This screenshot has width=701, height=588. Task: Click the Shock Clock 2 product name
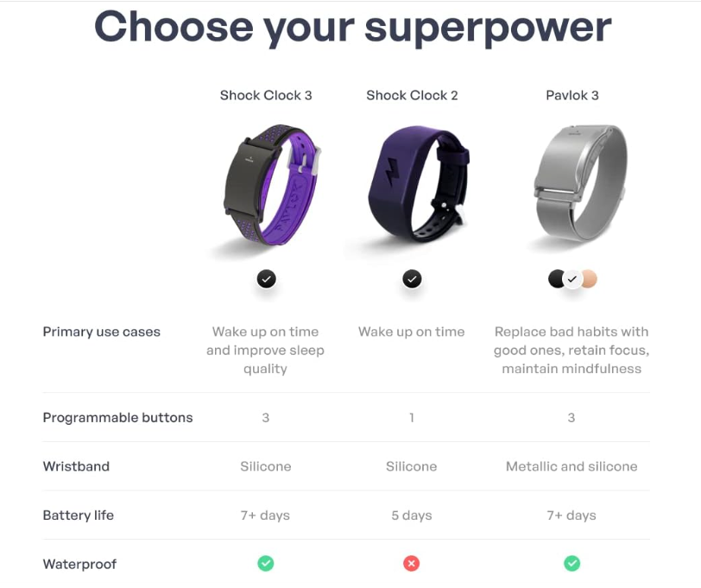pyautogui.click(x=412, y=95)
